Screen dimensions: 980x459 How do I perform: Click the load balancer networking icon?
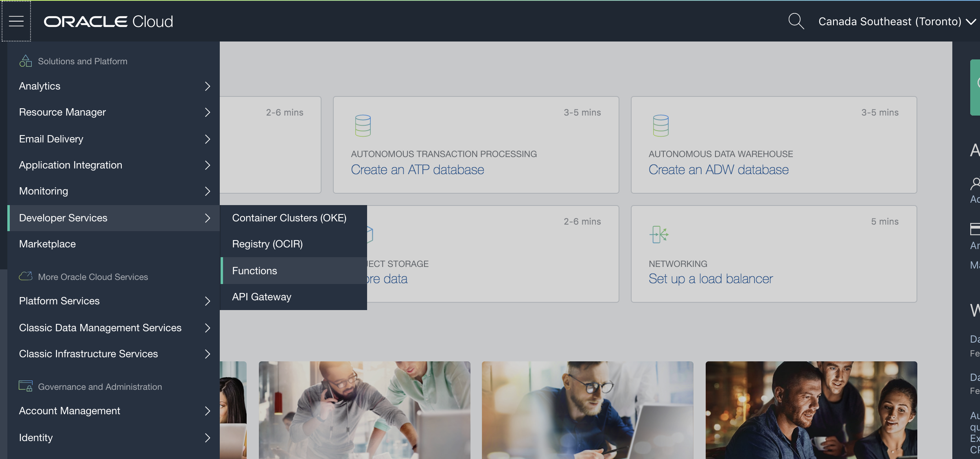(659, 234)
